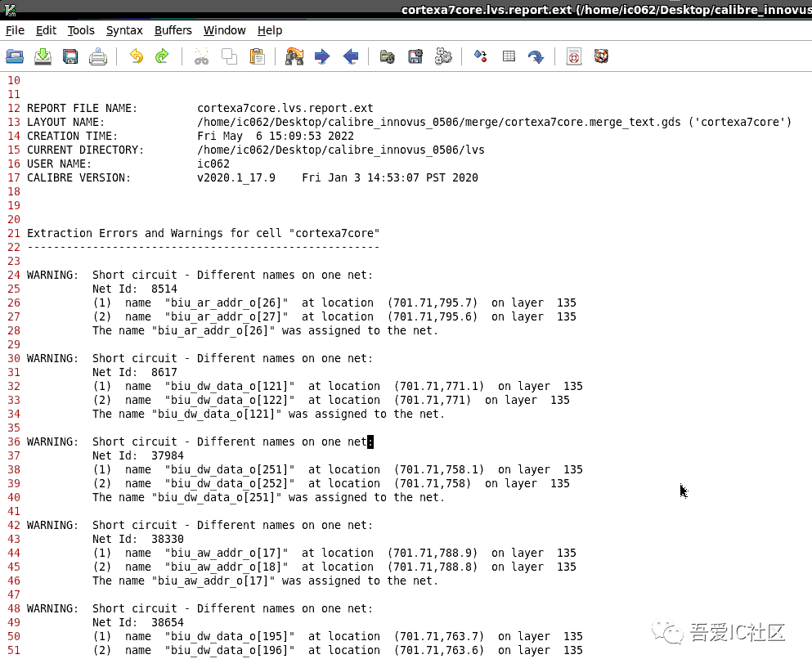Undo the last edit
This screenshot has height=668, width=812.
[x=137, y=56]
